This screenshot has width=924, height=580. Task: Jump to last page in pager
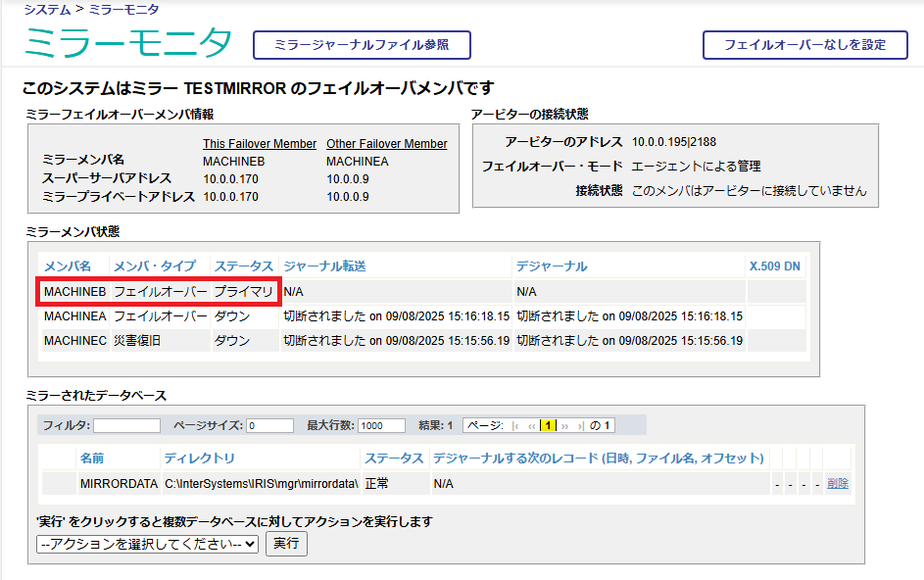click(581, 426)
